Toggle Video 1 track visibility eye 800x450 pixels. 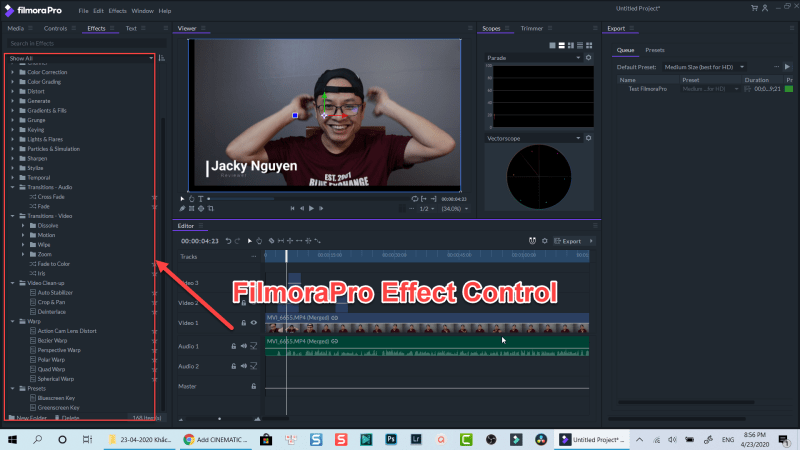254,323
